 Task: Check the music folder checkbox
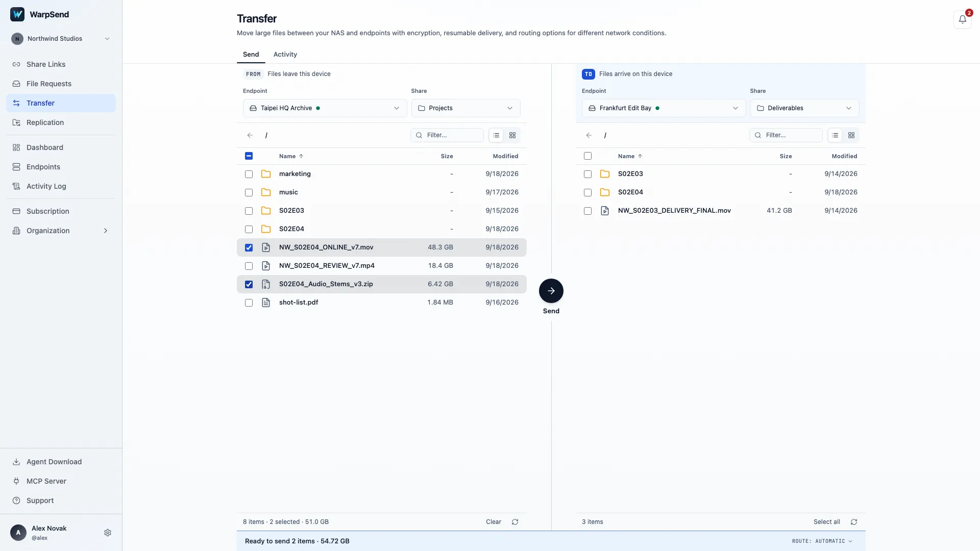point(249,192)
